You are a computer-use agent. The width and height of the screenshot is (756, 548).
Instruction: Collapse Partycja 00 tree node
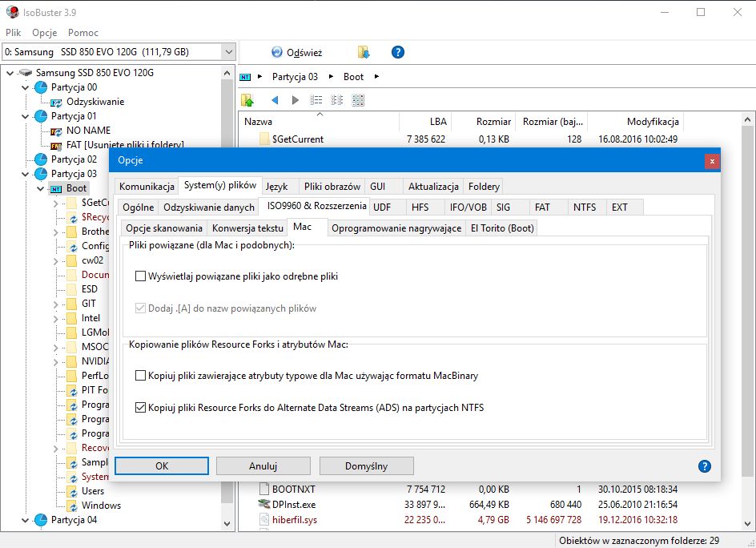click(x=25, y=88)
